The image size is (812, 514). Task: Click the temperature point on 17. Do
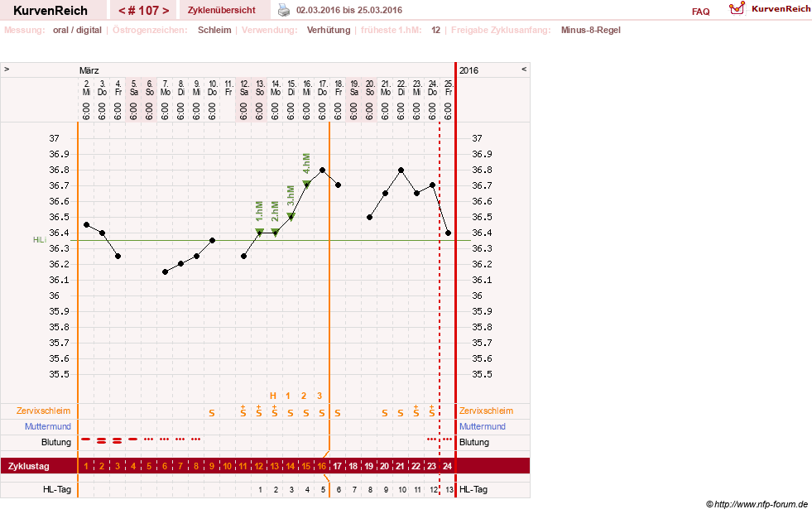point(322,170)
